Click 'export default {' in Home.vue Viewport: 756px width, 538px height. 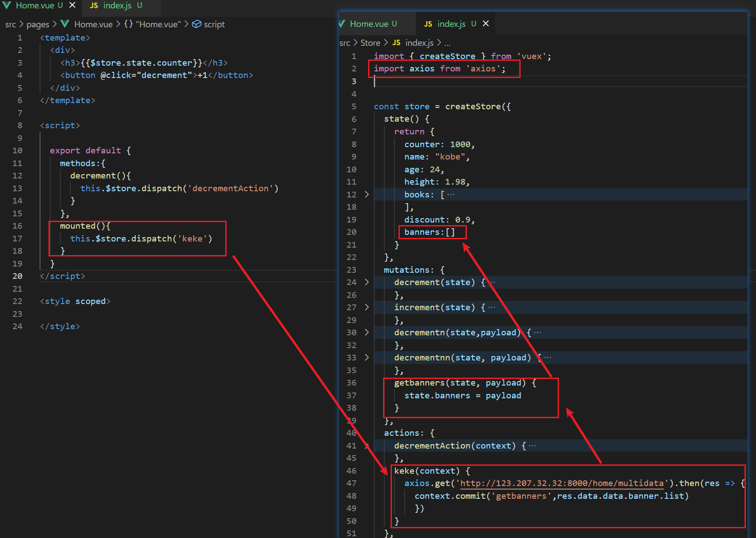tap(90, 150)
